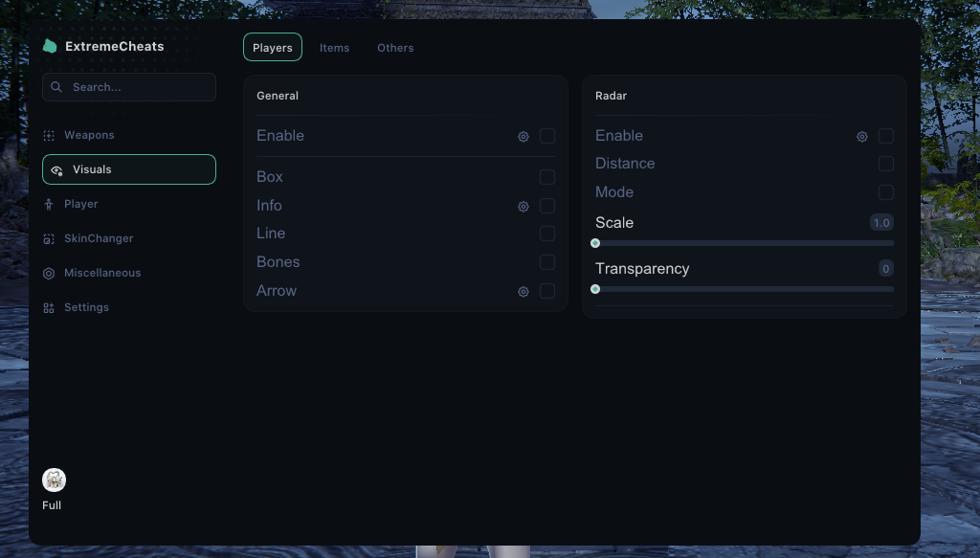
Task: Click the Full label under avatar
Action: (x=52, y=505)
